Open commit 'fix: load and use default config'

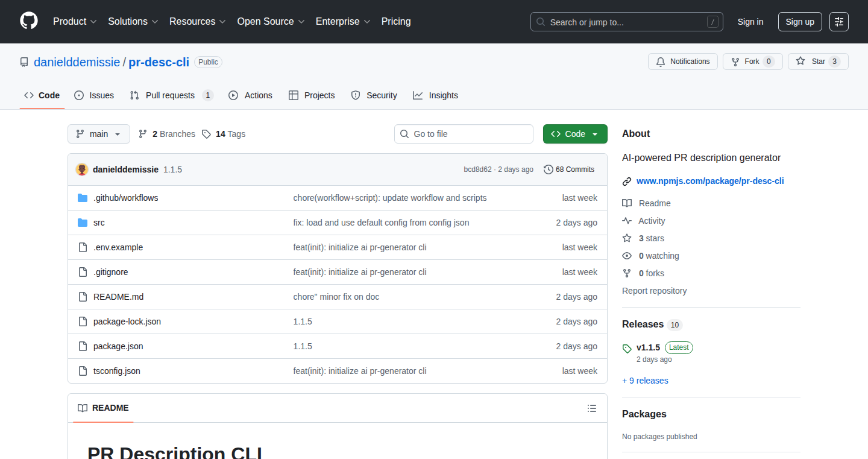pos(382,223)
